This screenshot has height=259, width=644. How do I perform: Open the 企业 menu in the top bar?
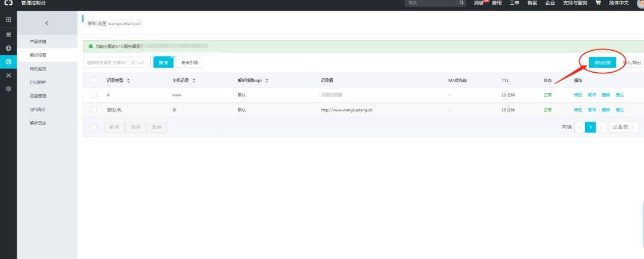tap(550, 3)
